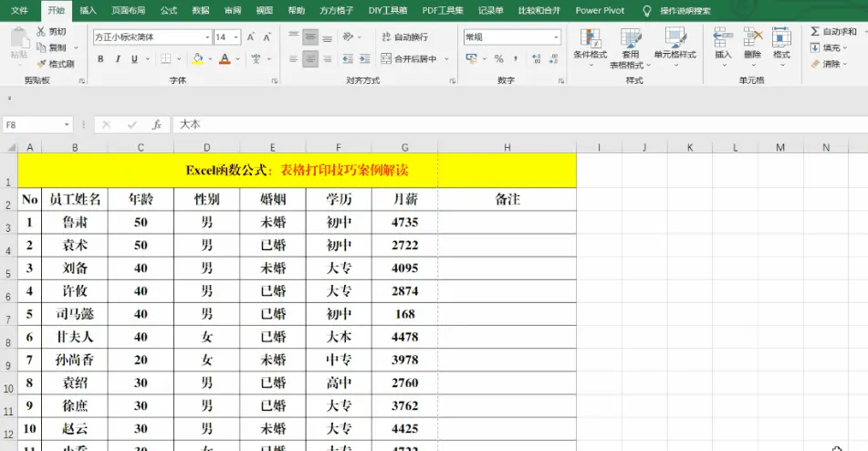The image size is (868, 451).
Task: Click the Increase Indent icon
Action: coord(361,58)
